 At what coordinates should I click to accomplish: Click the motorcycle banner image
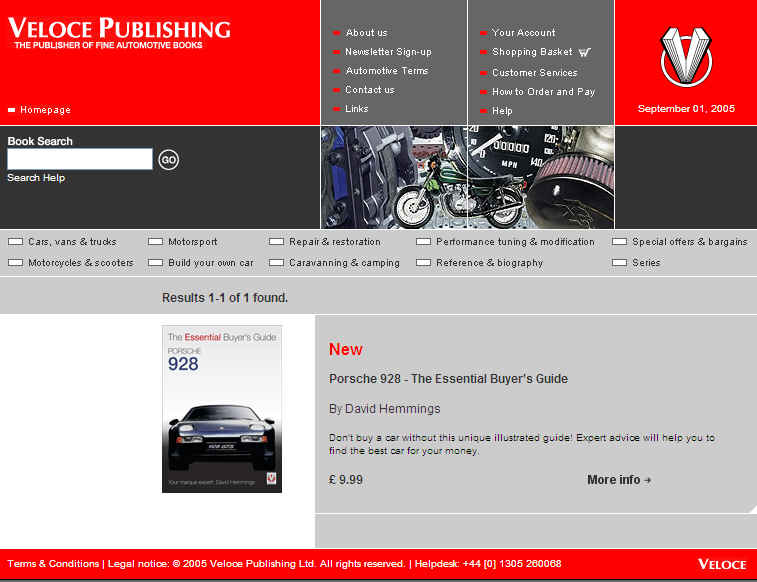pyautogui.click(x=467, y=177)
